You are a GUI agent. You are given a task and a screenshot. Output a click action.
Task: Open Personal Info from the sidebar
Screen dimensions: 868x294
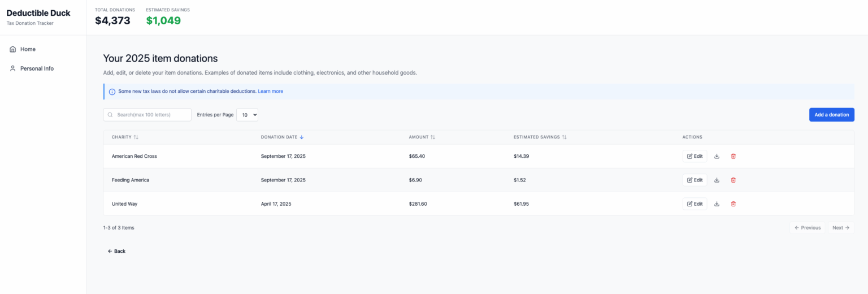click(x=37, y=68)
